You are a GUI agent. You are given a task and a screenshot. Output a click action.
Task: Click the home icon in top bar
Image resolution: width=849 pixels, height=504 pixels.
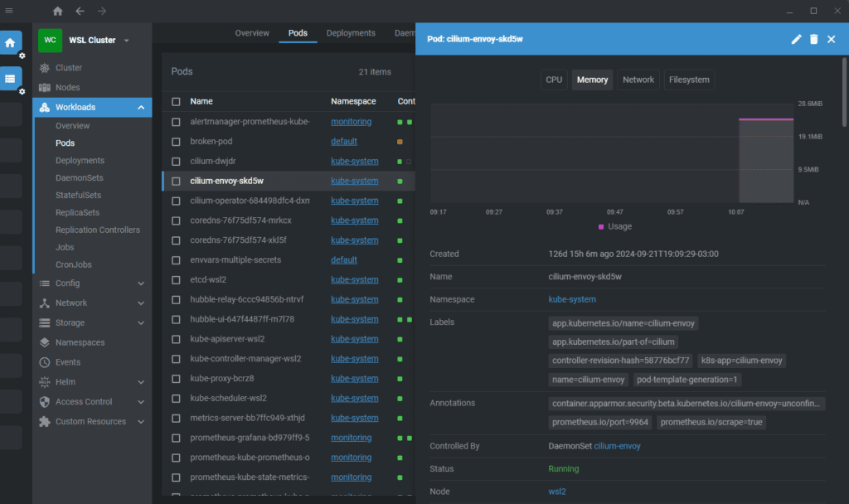click(x=57, y=11)
